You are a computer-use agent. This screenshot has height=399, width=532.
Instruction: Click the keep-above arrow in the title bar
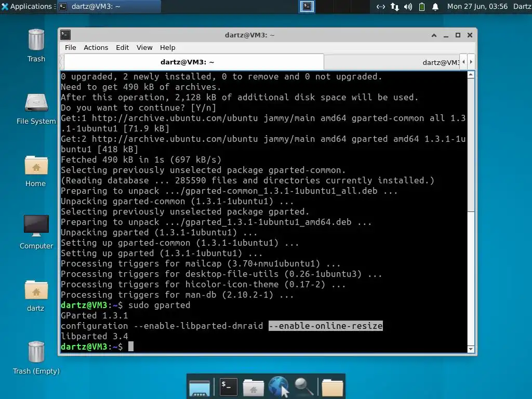[x=434, y=35]
